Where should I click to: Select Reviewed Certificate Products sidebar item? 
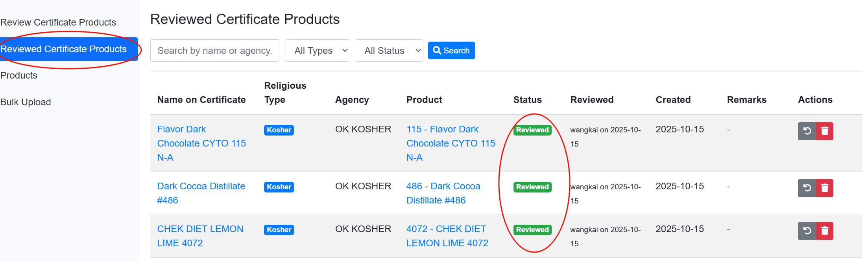coord(64,49)
